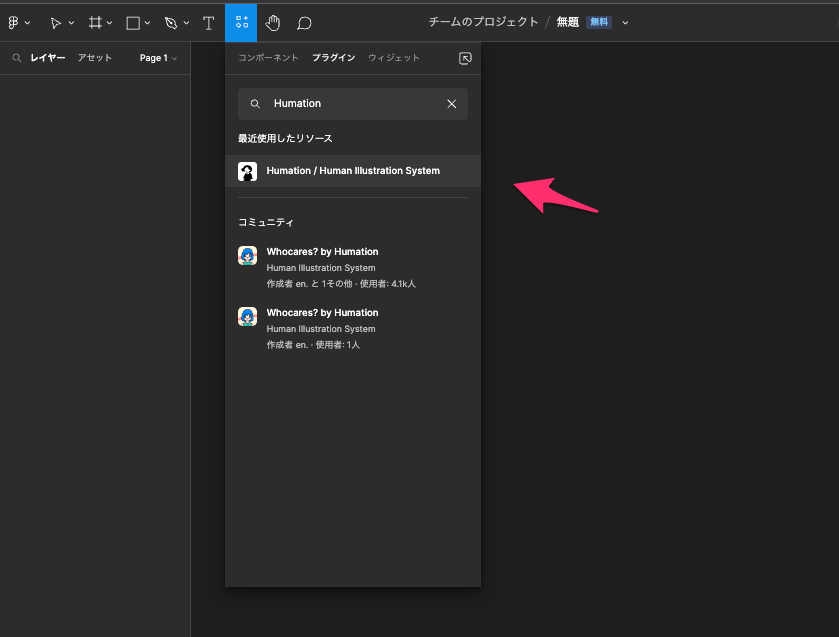Switch to the アセット tab

click(x=95, y=58)
